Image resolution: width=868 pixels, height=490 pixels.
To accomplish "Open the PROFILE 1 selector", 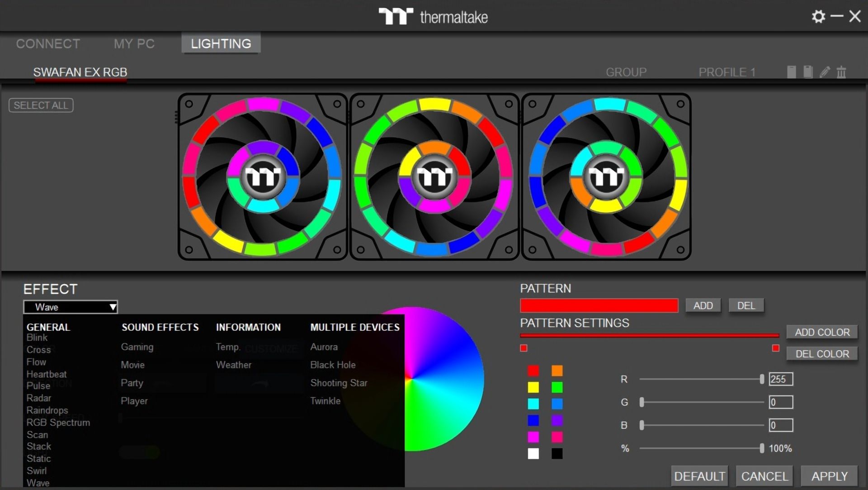I will (x=726, y=72).
